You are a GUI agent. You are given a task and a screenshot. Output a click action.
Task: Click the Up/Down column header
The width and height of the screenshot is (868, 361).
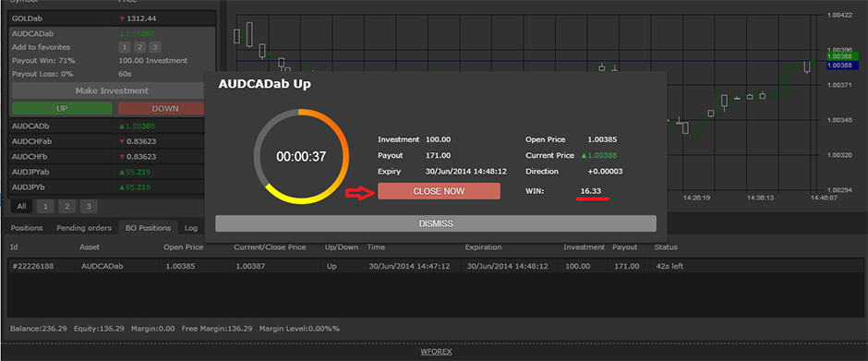point(342,247)
